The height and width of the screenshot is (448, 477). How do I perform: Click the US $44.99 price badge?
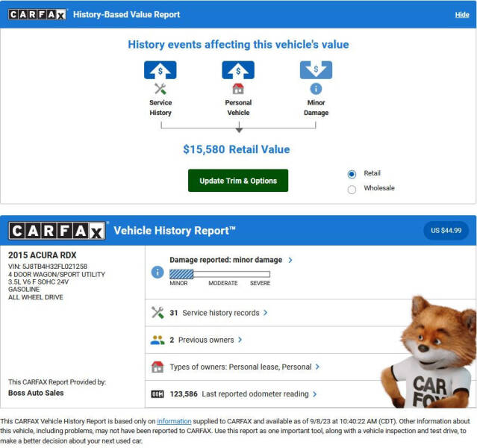point(446,230)
